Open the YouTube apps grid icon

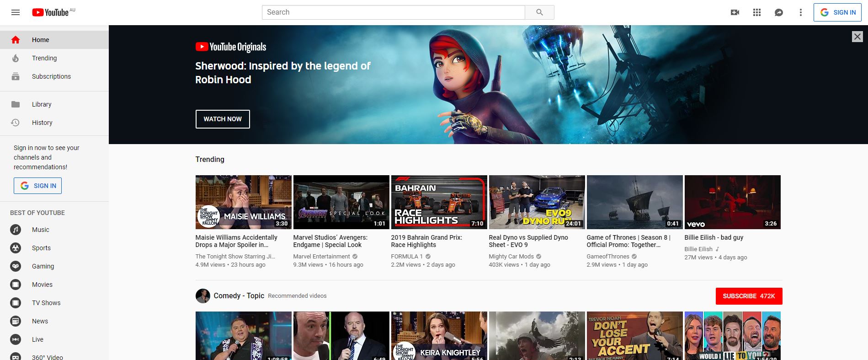coord(757,12)
